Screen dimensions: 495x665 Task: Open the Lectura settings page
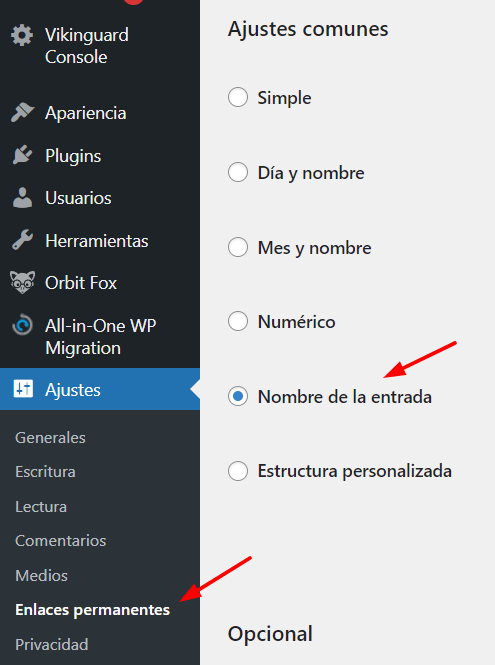click(x=41, y=506)
